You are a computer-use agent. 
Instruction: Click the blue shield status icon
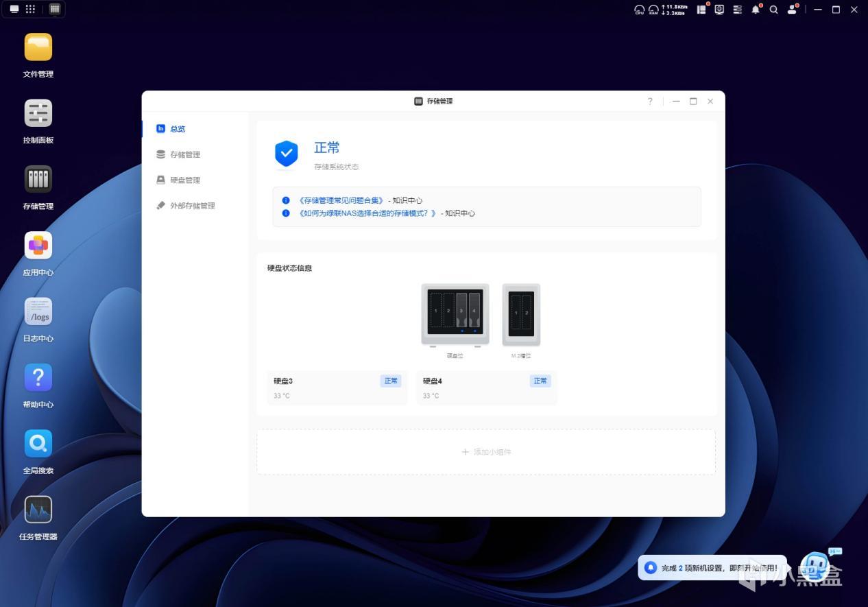[287, 154]
